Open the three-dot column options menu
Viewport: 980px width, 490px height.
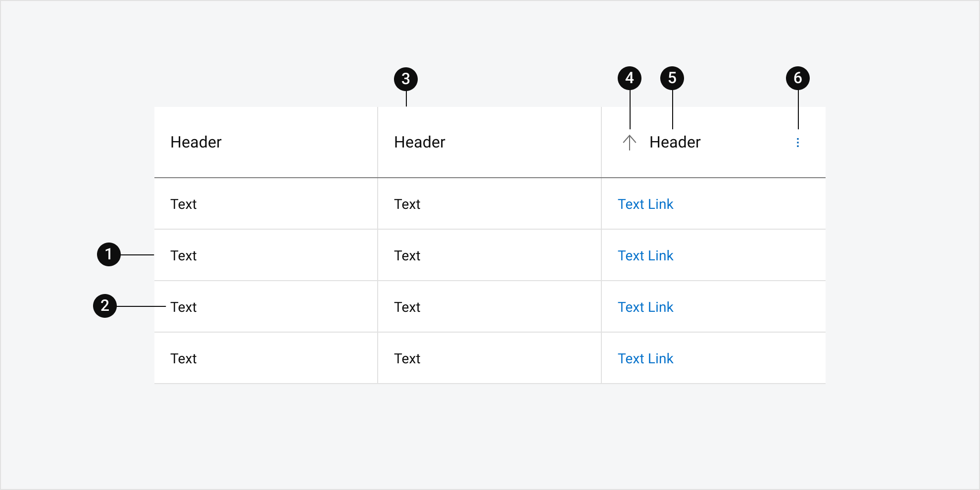pos(797,143)
